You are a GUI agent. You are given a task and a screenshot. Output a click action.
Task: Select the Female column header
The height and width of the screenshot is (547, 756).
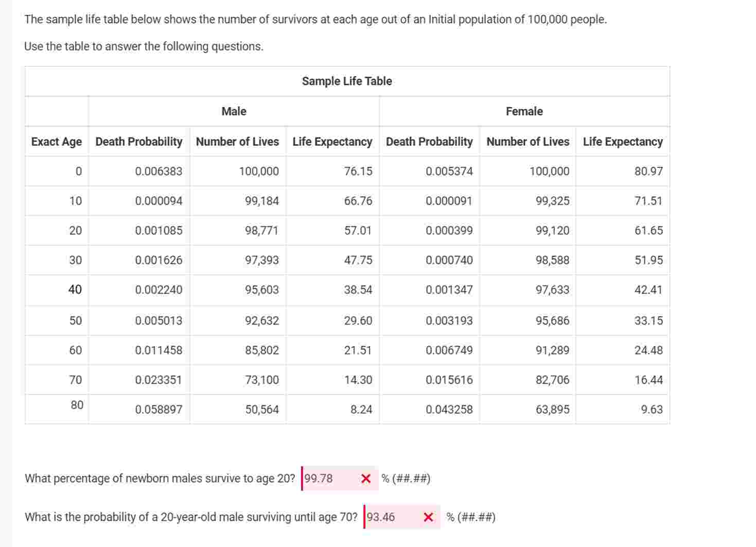[523, 111]
